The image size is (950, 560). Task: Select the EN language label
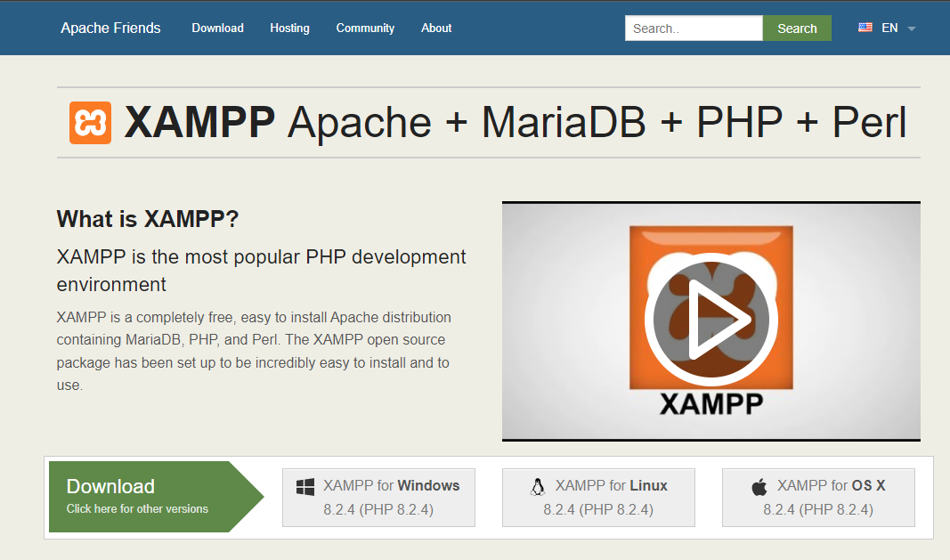coord(889,28)
